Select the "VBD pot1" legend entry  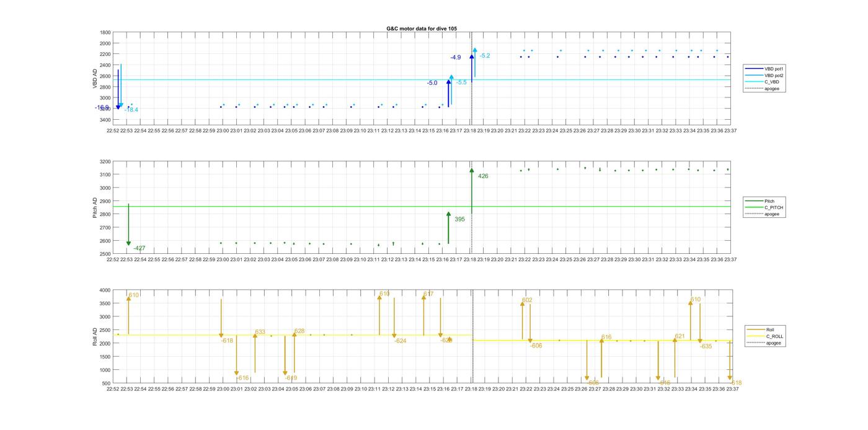pyautogui.click(x=763, y=69)
